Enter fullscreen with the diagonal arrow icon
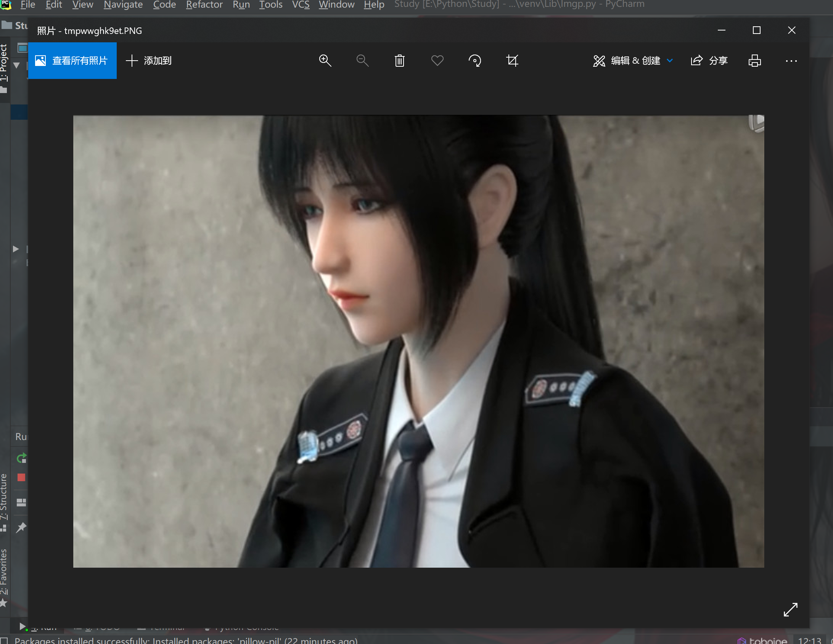This screenshot has width=833, height=644. [791, 609]
